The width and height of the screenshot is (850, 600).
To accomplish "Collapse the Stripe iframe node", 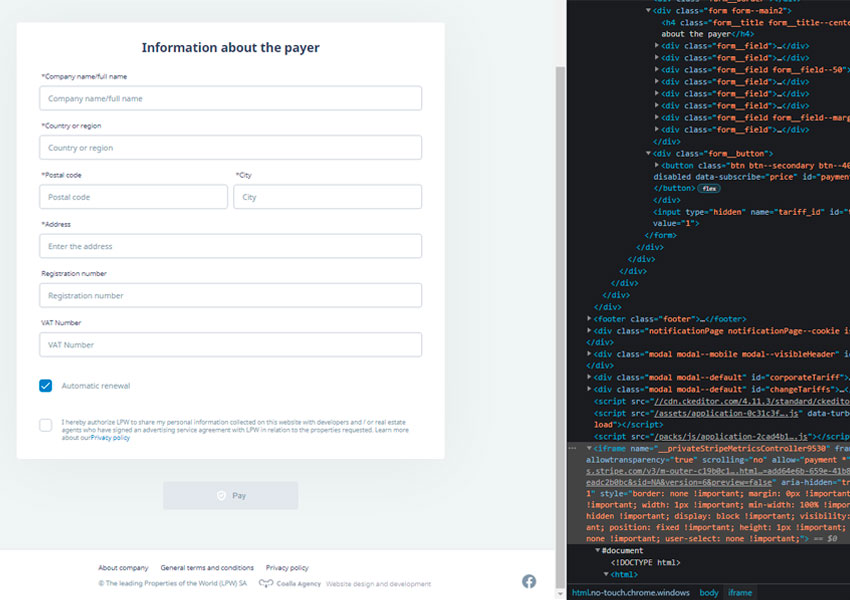I will (x=589, y=448).
